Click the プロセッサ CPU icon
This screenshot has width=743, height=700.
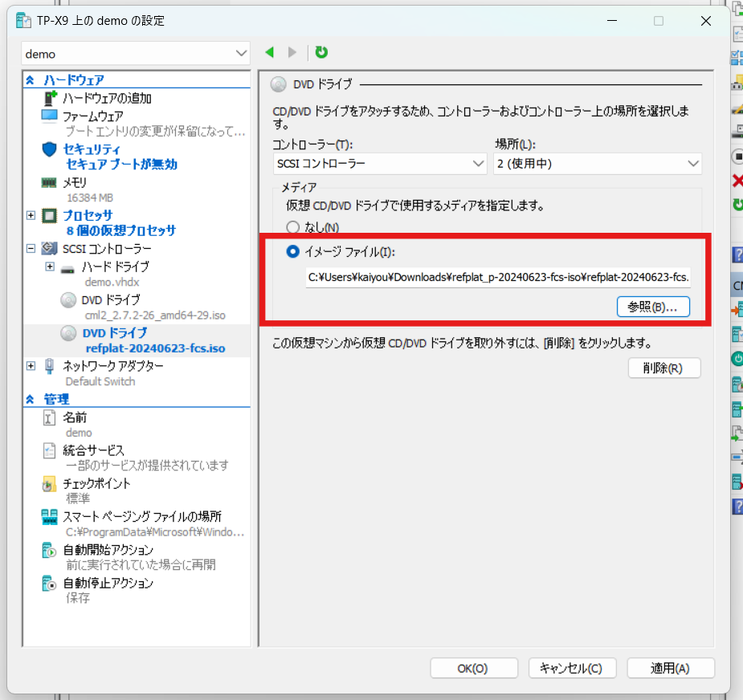point(49,215)
